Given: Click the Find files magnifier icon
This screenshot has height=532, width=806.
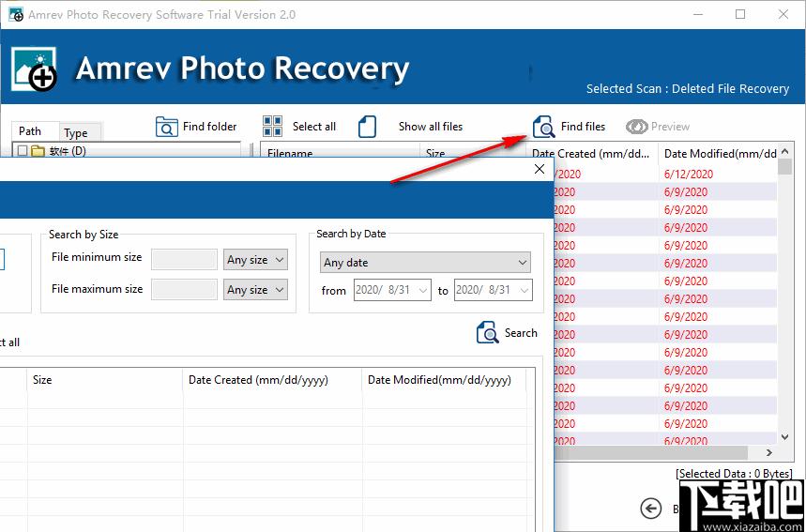Looking at the screenshot, I should point(543,127).
